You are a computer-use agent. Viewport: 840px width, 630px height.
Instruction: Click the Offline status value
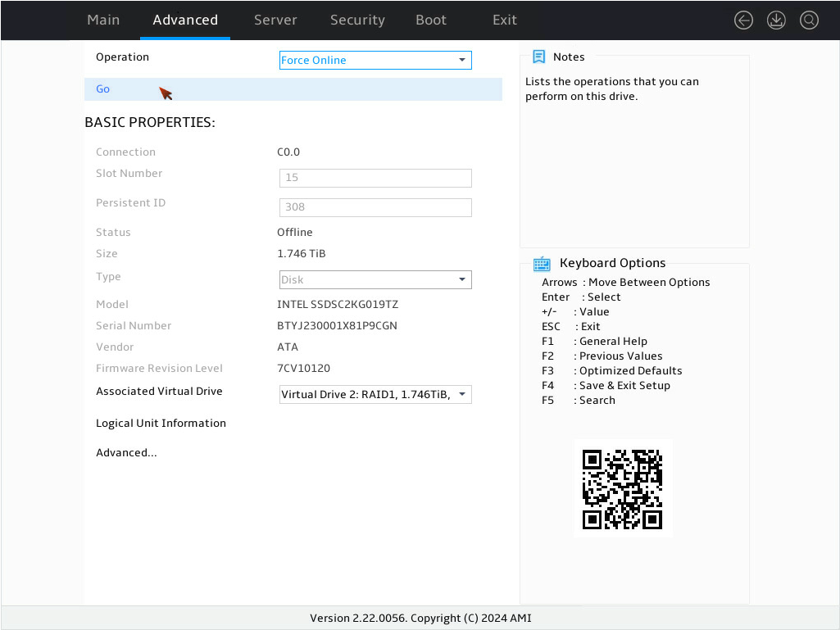(x=295, y=232)
